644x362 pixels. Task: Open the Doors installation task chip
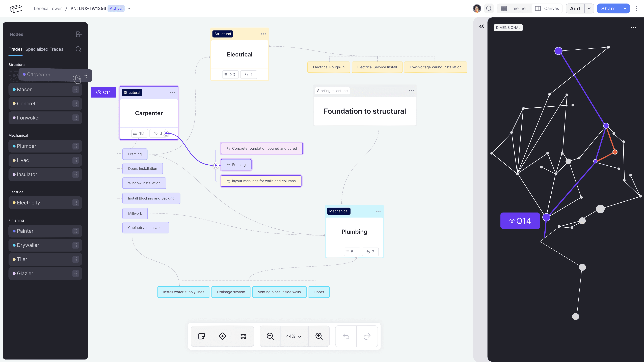[x=143, y=169]
